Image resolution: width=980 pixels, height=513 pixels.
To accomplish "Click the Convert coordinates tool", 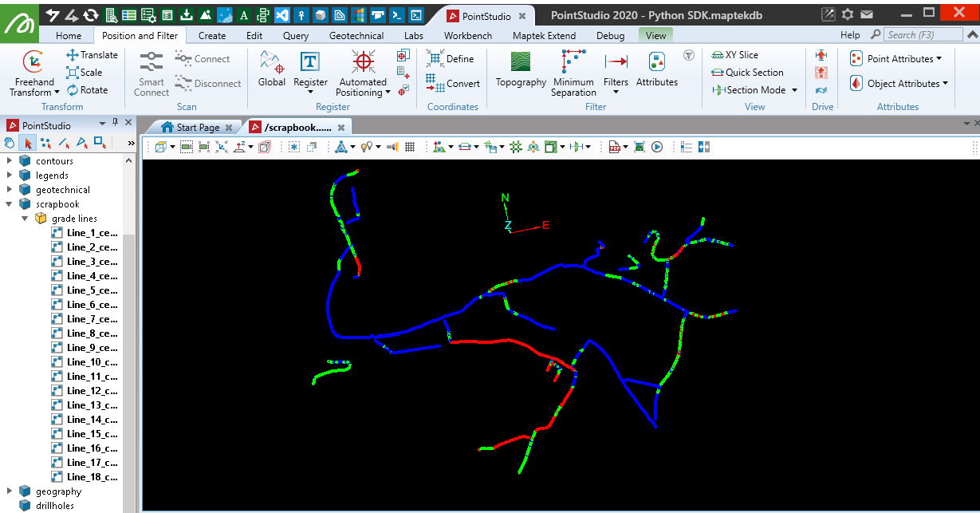I will tap(453, 83).
